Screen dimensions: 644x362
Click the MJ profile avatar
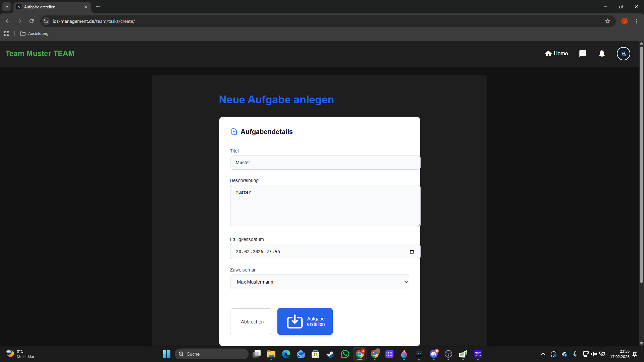click(x=624, y=53)
